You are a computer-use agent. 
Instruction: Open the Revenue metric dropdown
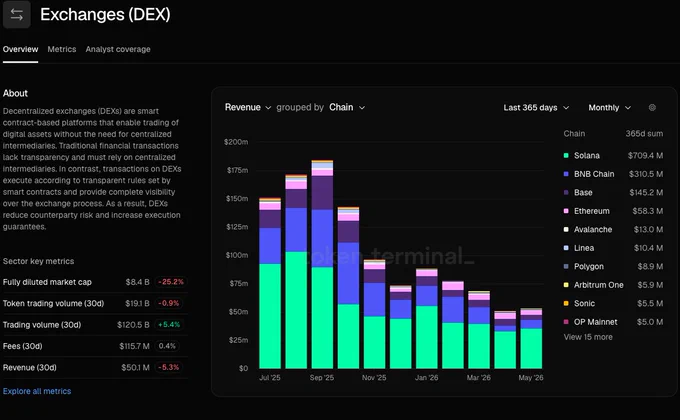[x=248, y=107]
